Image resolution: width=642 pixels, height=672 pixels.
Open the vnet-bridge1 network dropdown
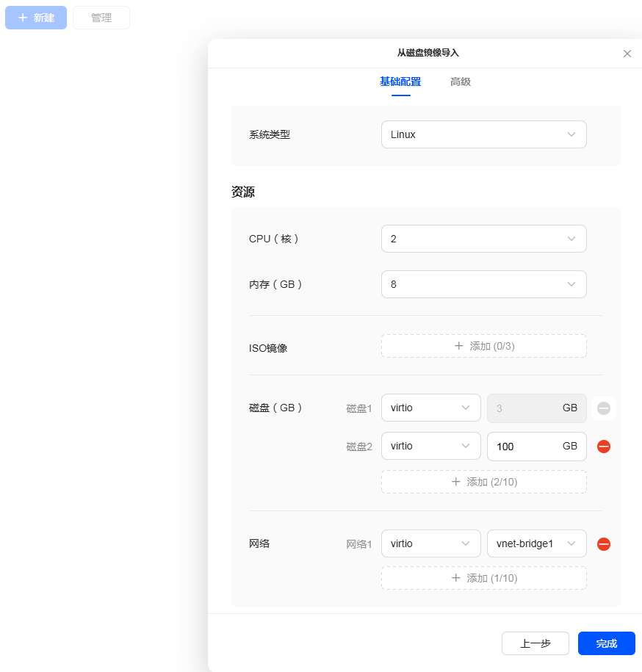tap(536, 544)
